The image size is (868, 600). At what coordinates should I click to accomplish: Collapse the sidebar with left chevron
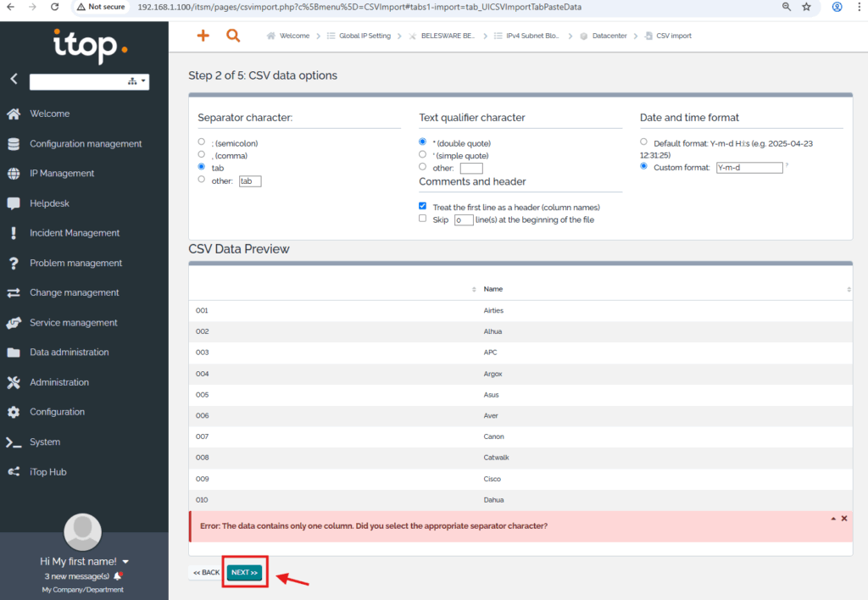click(x=14, y=79)
